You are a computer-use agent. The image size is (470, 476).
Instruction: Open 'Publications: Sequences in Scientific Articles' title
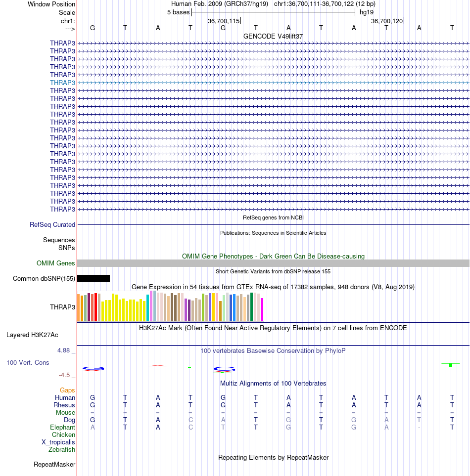pos(273,233)
